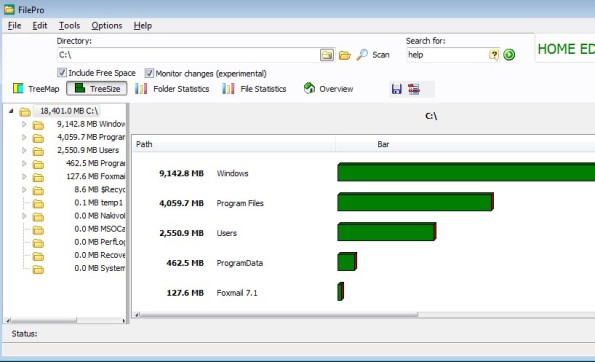Open the File Statistics view
This screenshot has width=595, height=362.
(x=254, y=89)
